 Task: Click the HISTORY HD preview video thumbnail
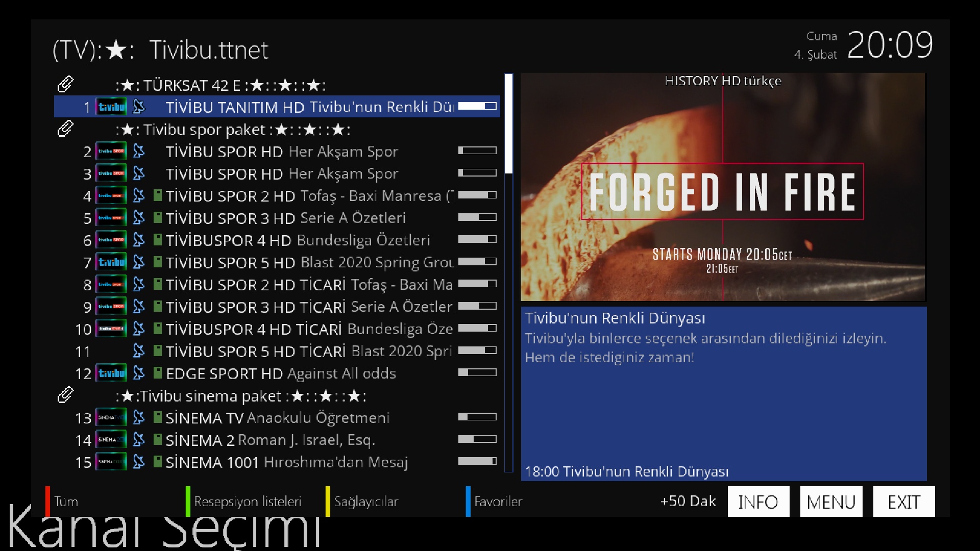click(x=723, y=187)
